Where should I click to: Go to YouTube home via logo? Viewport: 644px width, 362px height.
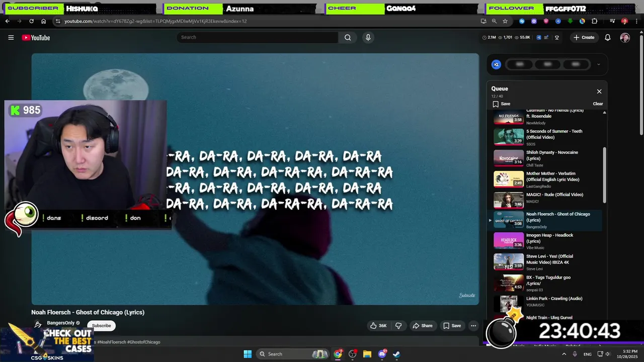pyautogui.click(x=36, y=37)
